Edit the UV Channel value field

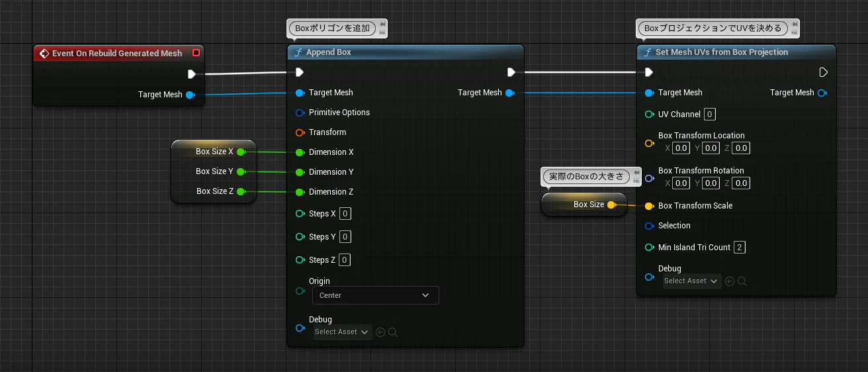[x=710, y=115]
